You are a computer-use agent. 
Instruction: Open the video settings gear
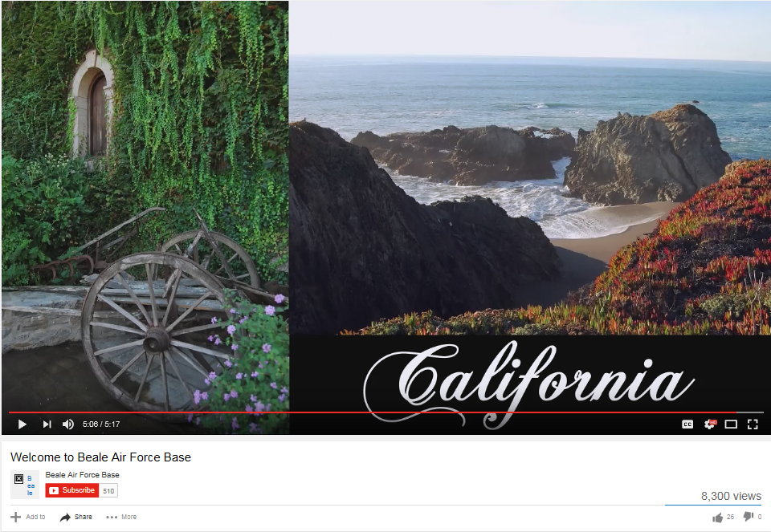click(x=709, y=424)
